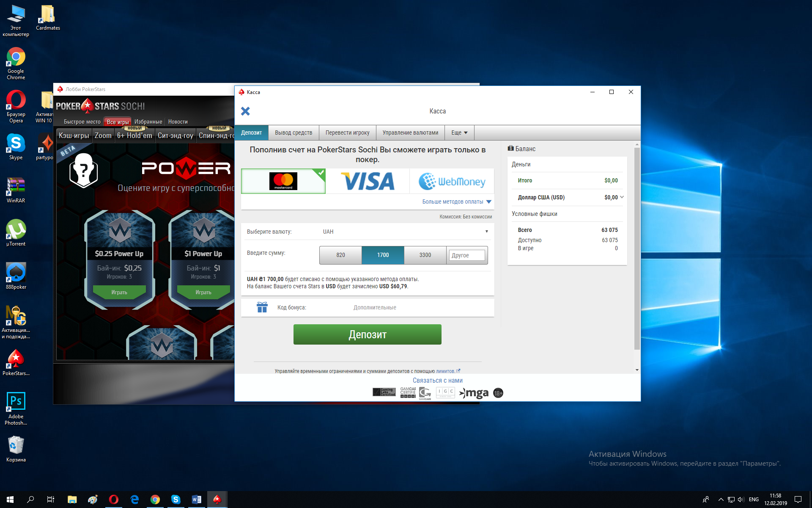
Task: Launch the Google Chrome desktop shortcut
Action: tap(16, 63)
